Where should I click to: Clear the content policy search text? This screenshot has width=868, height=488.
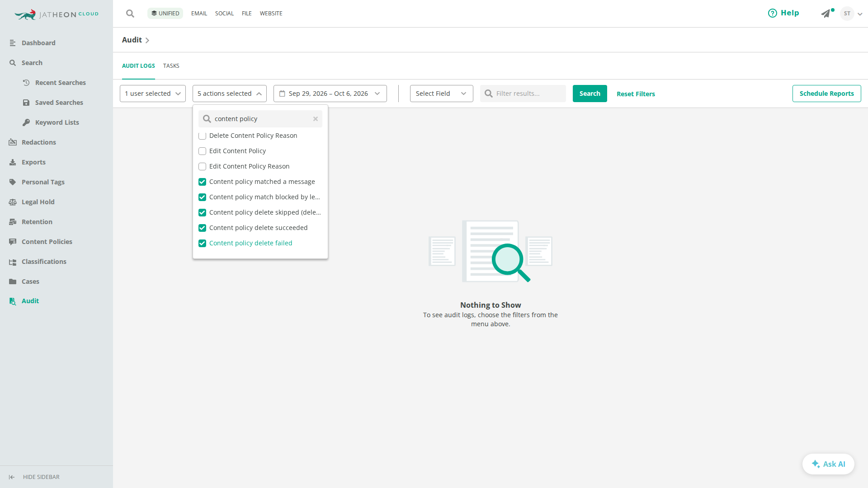316,119
